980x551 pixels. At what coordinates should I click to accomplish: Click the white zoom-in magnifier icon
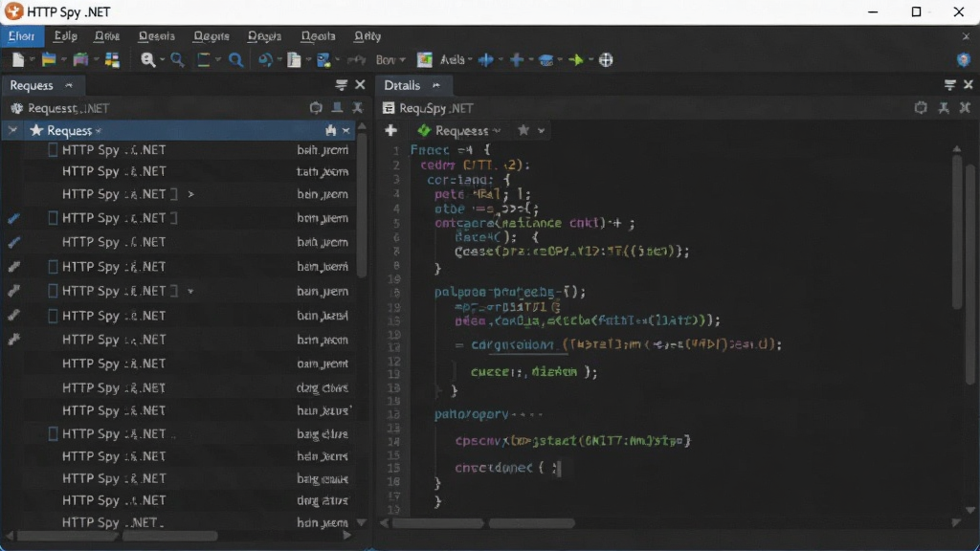click(147, 60)
